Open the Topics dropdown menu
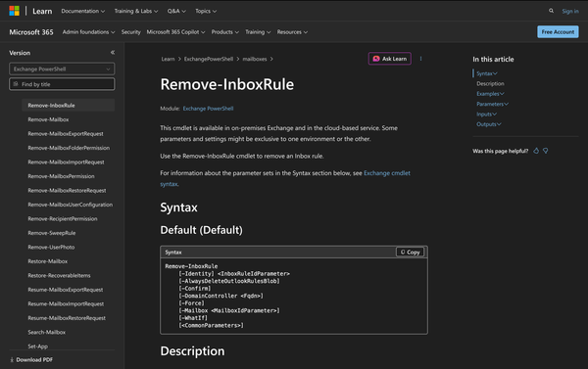The height and width of the screenshot is (369, 588). (206, 11)
